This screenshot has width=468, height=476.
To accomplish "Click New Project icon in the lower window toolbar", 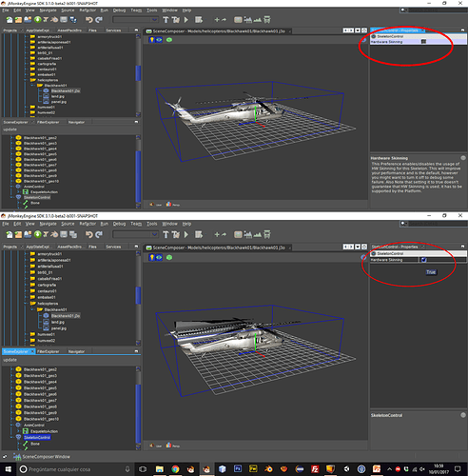I will pos(18,234).
